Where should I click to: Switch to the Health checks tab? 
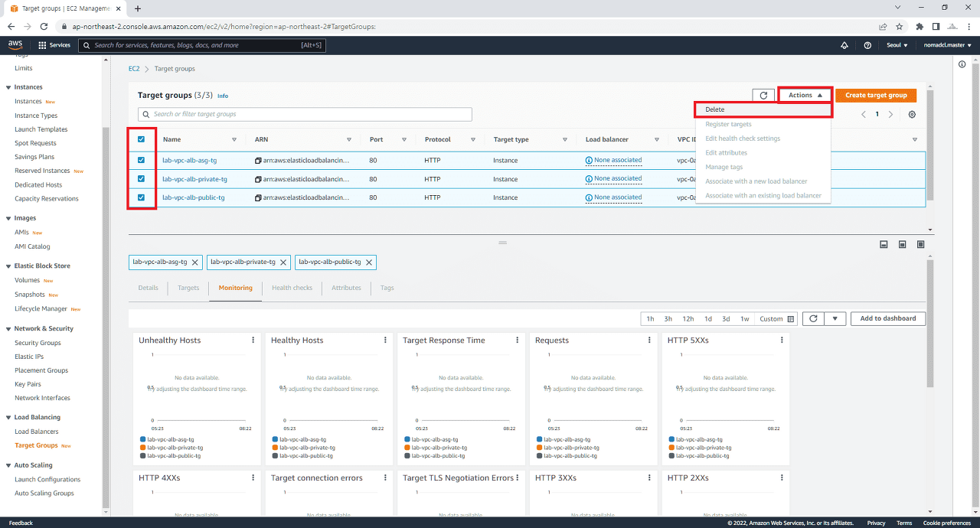pyautogui.click(x=292, y=288)
